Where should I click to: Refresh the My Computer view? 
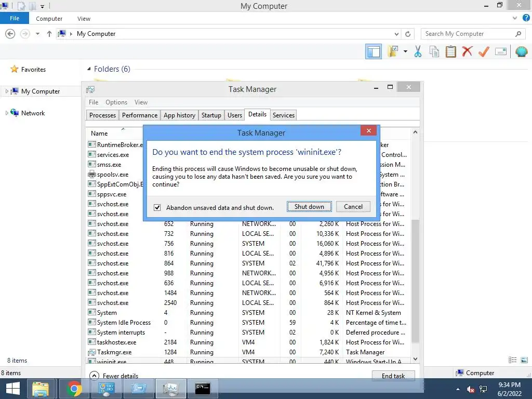coord(408,34)
